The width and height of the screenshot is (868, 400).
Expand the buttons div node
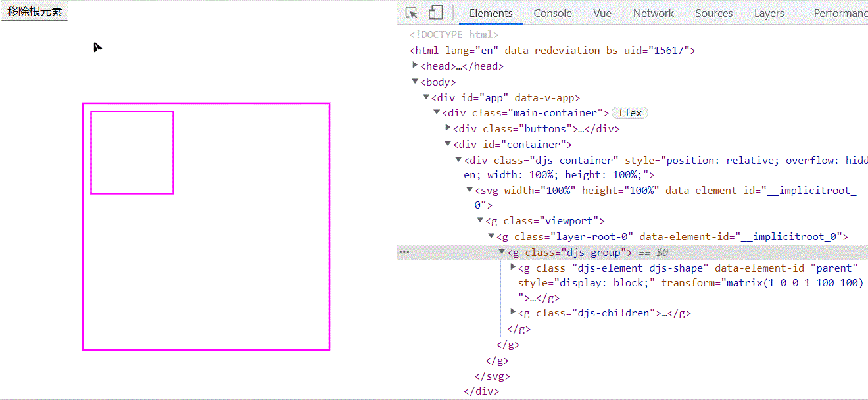(447, 128)
